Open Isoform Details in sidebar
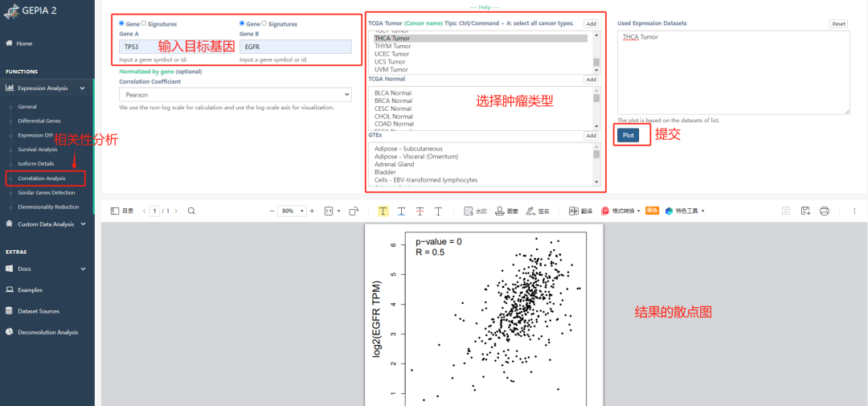This screenshot has width=868, height=406. pyautogui.click(x=36, y=164)
